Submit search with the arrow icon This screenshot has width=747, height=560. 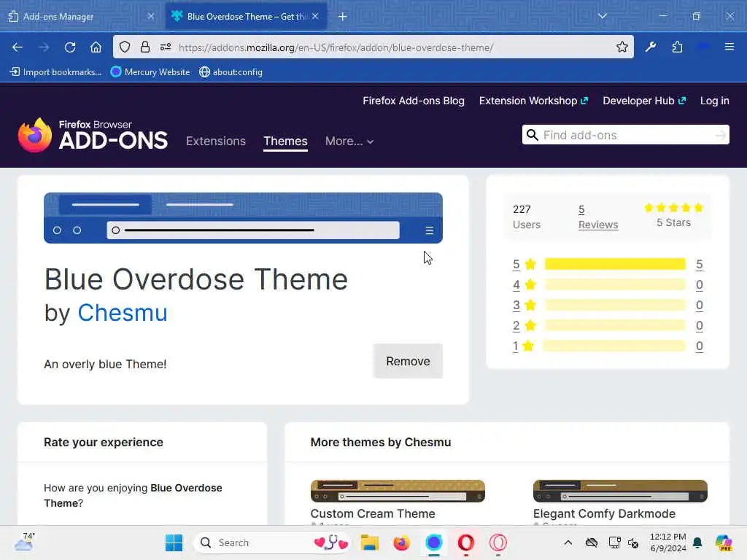pyautogui.click(x=720, y=136)
